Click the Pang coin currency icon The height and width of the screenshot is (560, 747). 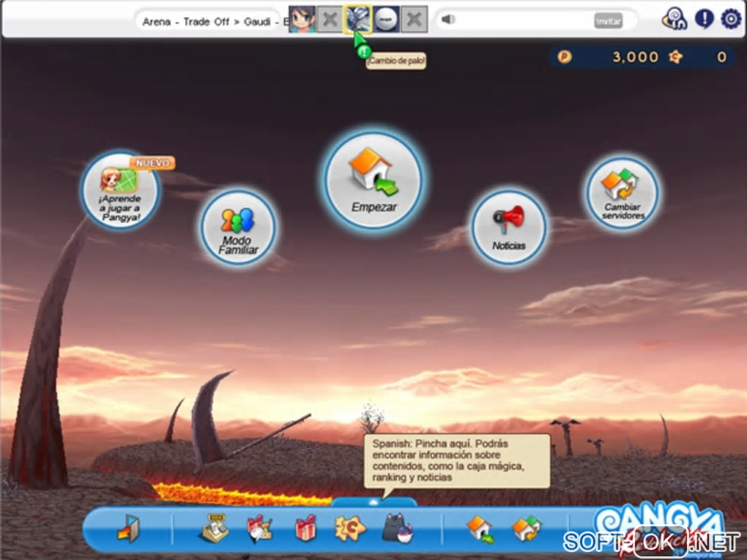tap(565, 57)
